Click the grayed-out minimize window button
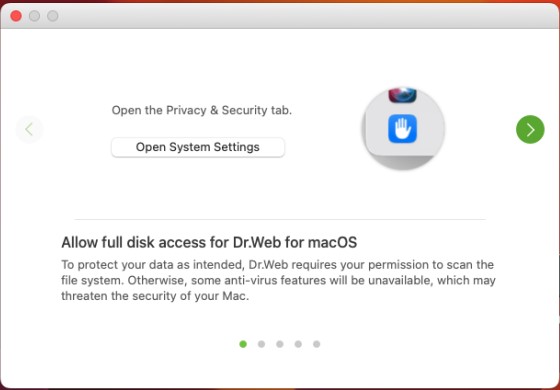 point(34,16)
